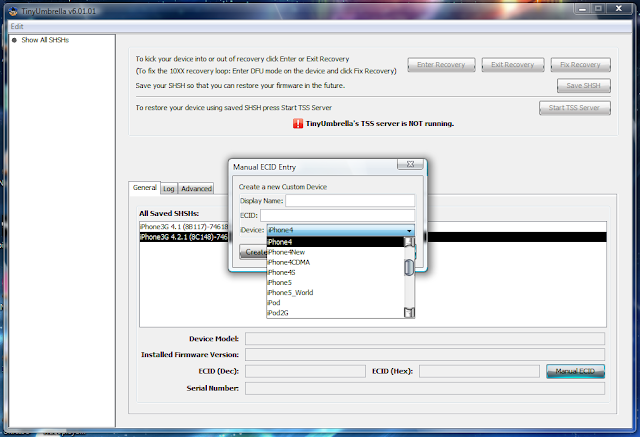
Task: Switch to the General tab
Action: coord(144,188)
